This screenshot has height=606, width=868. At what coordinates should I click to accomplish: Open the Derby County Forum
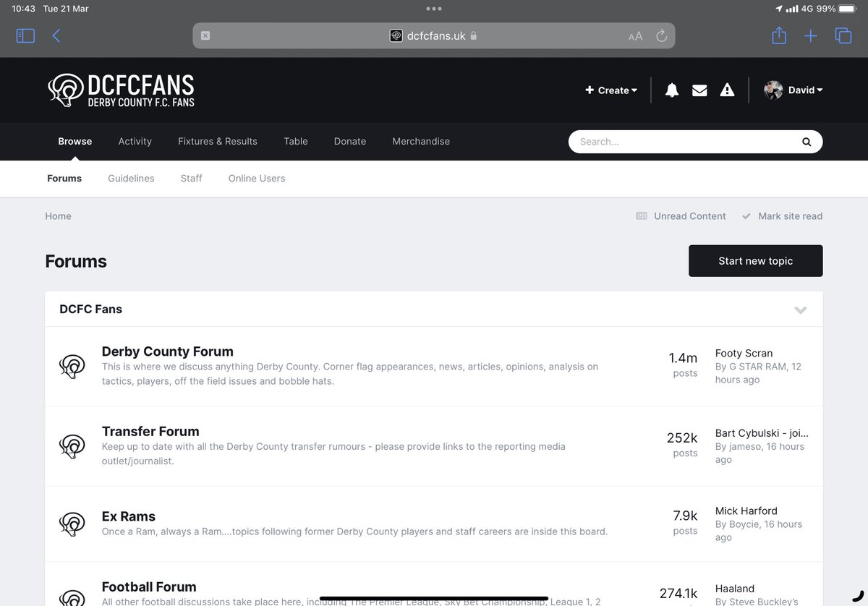tap(168, 351)
